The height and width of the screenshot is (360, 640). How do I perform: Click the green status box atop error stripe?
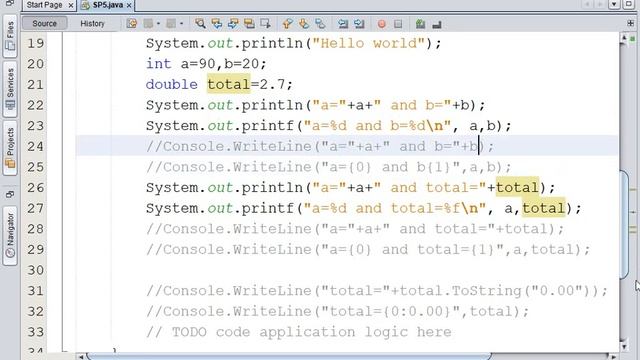[x=633, y=39]
